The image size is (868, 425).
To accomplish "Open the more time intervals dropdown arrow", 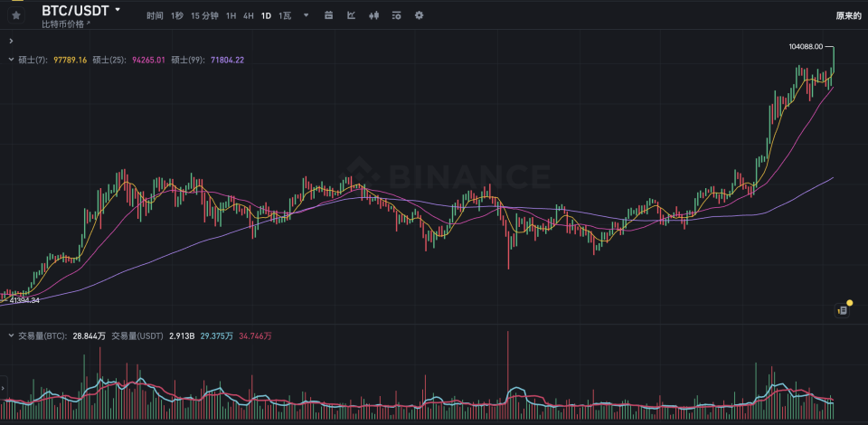I will pyautogui.click(x=306, y=15).
